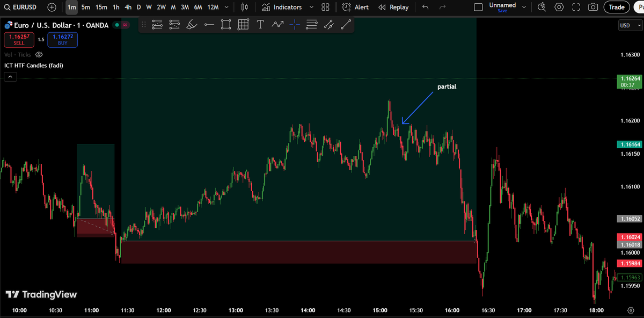This screenshot has height=318, width=644.
Task: Open the USD currency dropdown
Action: [630, 25]
